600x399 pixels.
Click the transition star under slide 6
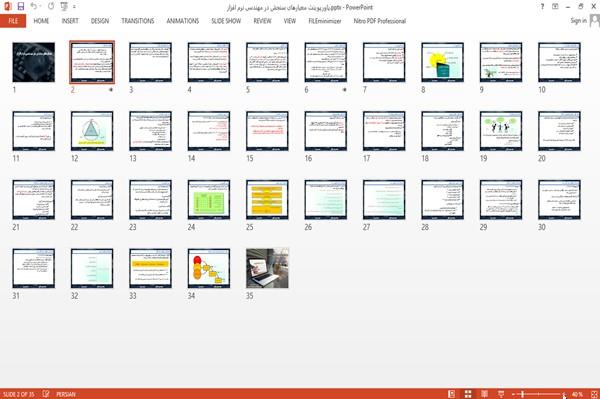tap(344, 90)
